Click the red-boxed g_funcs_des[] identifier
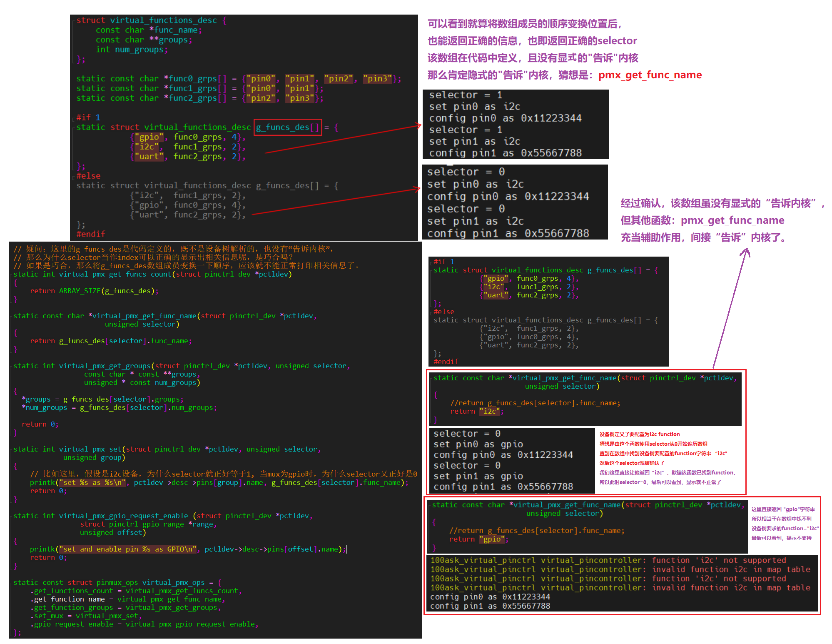The width and height of the screenshot is (832, 644). 288,127
